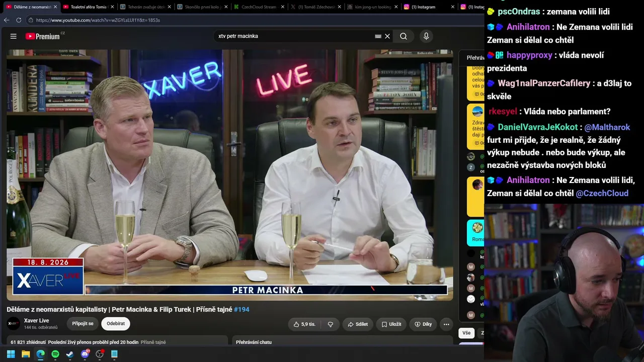Open the YouTube guide hamburger menu
644x362 pixels.
pos(14,36)
